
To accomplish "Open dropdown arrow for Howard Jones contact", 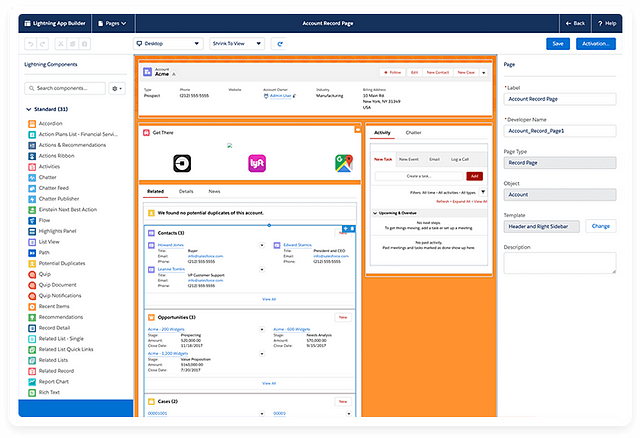I will [262, 245].
